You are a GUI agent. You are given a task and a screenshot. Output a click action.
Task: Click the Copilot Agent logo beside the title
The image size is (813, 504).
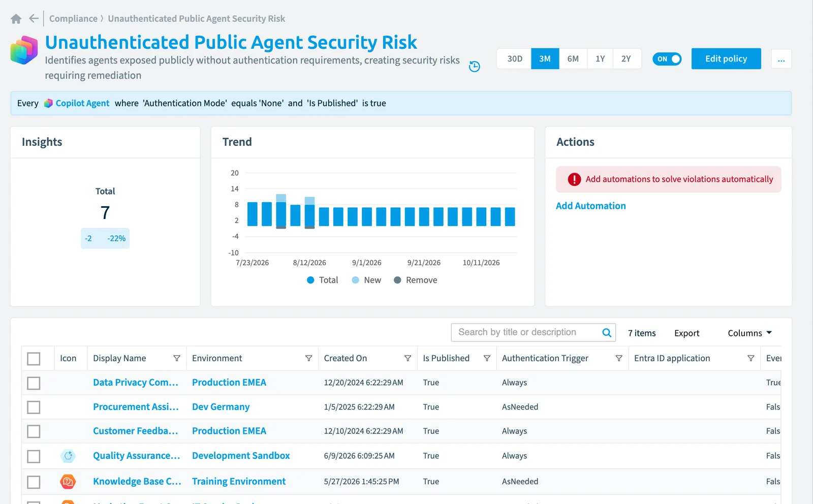click(x=24, y=50)
